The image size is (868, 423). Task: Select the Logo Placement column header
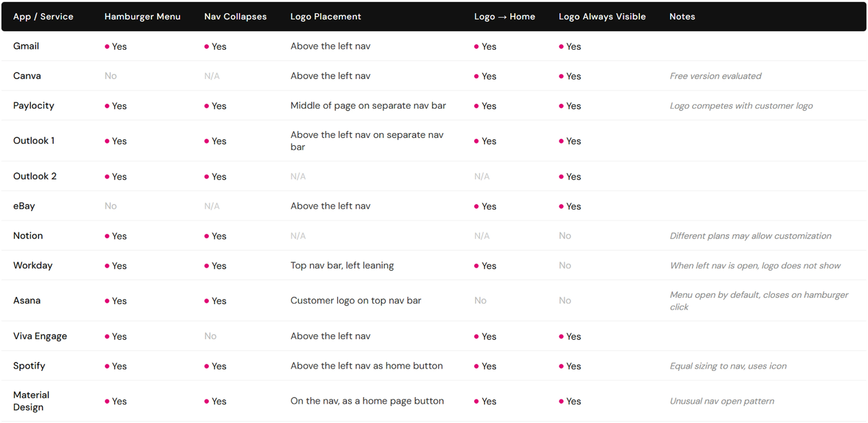tap(325, 16)
